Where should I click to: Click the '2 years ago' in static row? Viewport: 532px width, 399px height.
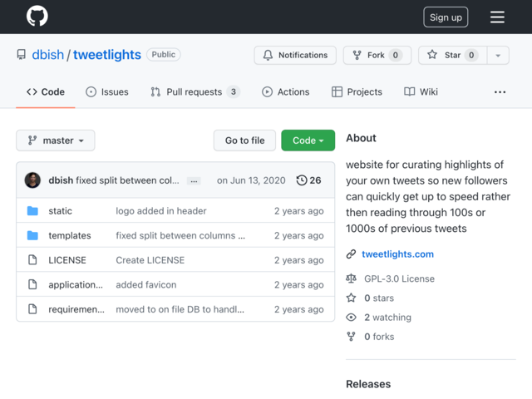click(299, 210)
